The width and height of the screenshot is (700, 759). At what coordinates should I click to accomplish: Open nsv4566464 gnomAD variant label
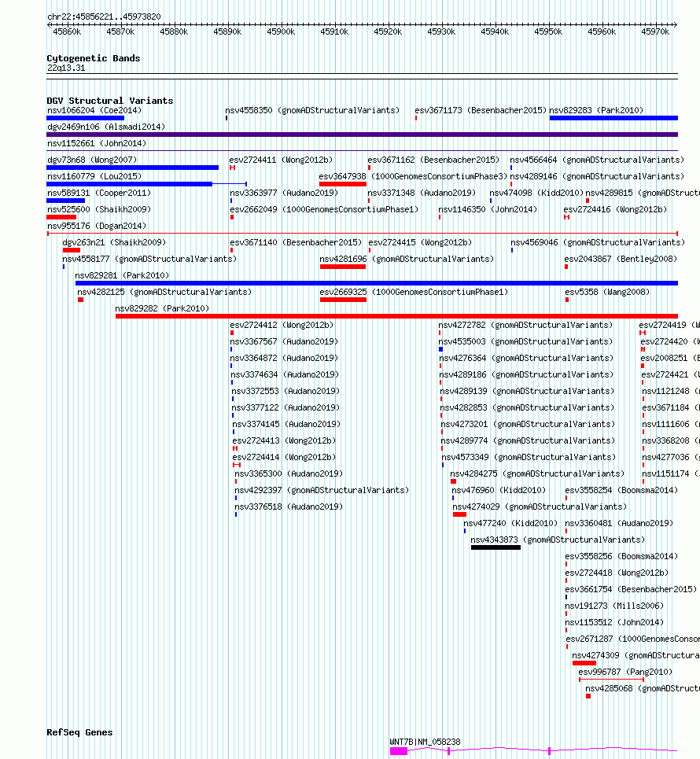point(598,160)
